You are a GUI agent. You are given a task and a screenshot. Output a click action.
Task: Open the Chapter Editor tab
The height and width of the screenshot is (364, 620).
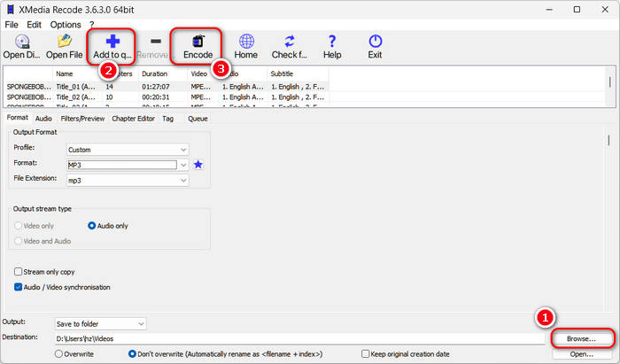[x=133, y=119]
